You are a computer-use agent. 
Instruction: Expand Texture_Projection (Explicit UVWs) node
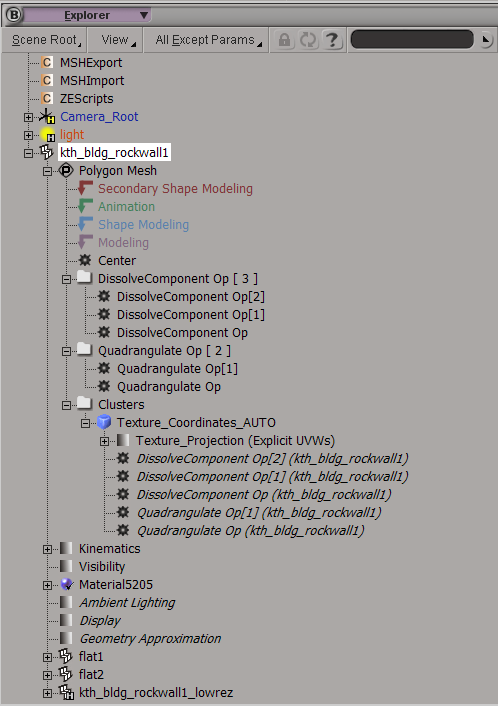tap(104, 441)
